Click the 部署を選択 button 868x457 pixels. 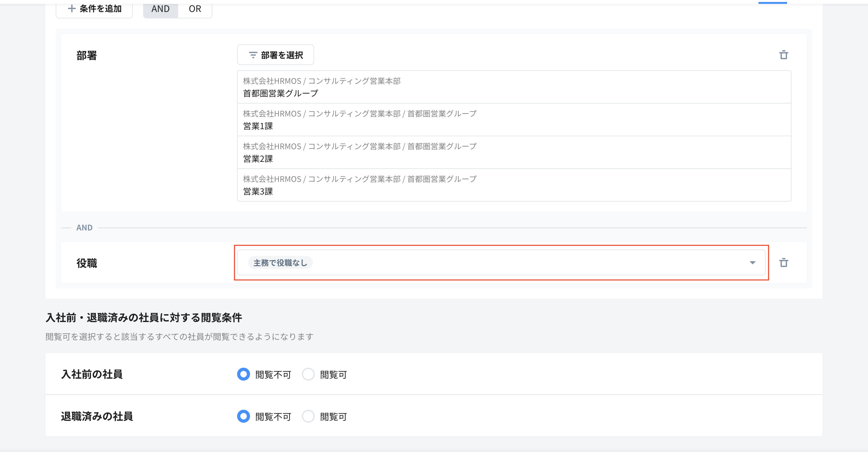[275, 55]
